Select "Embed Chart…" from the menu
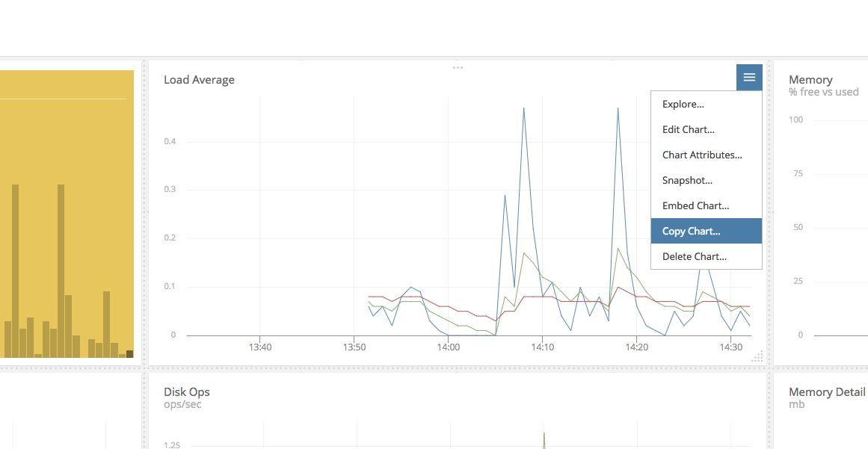Viewport: 868px width, 449px height. (695, 205)
